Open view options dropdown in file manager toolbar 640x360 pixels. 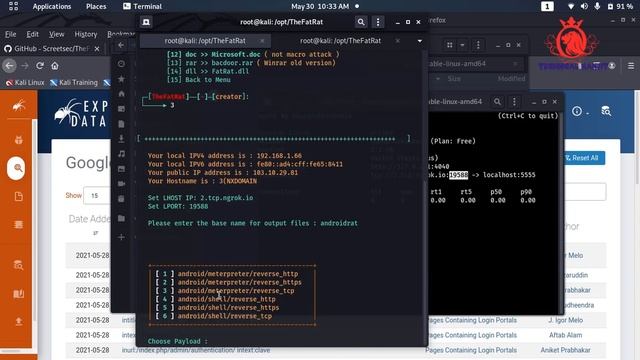462,45
